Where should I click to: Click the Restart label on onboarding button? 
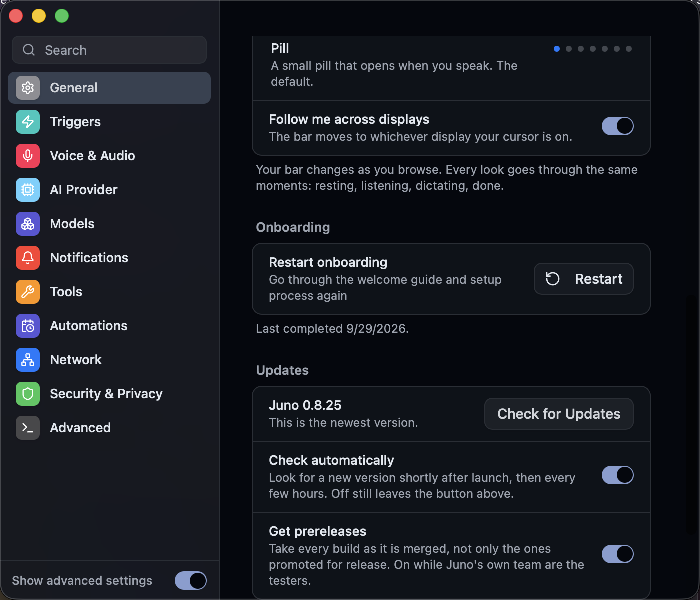tap(599, 279)
